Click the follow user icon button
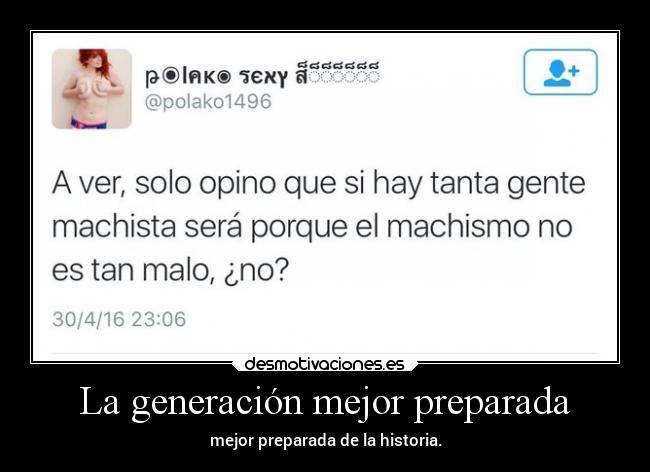The width and height of the screenshot is (650, 472). [x=560, y=72]
